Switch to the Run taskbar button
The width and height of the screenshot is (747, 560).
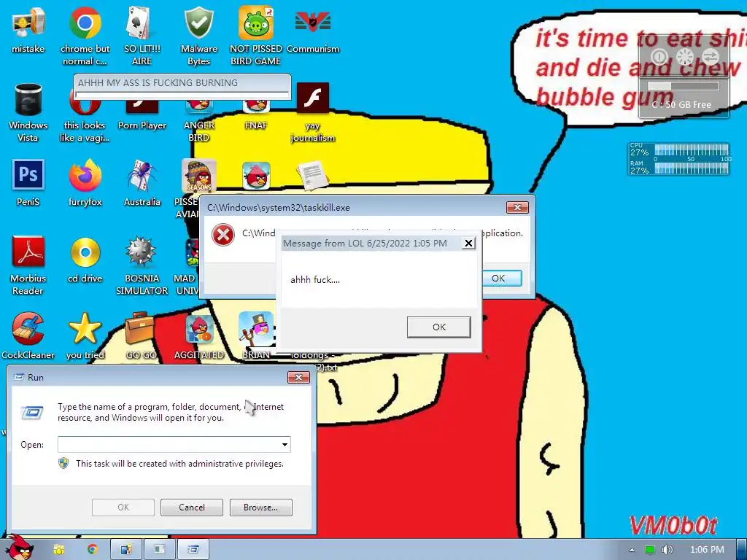pos(193,549)
